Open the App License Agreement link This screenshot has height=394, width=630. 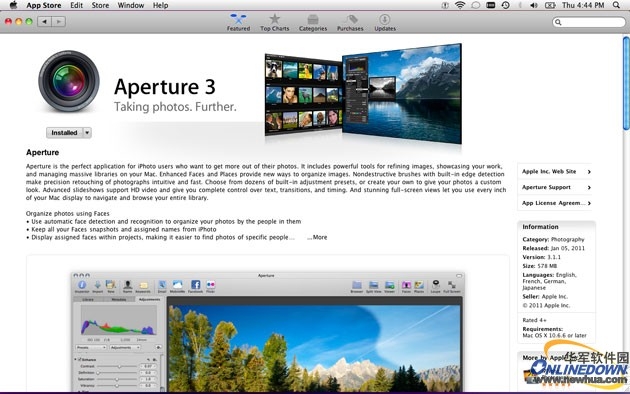556,203
